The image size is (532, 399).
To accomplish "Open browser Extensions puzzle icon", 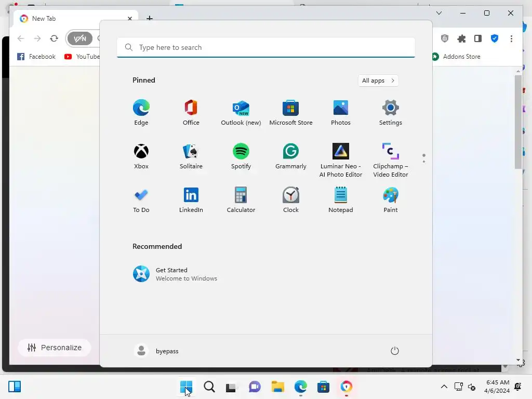I will pos(461,38).
